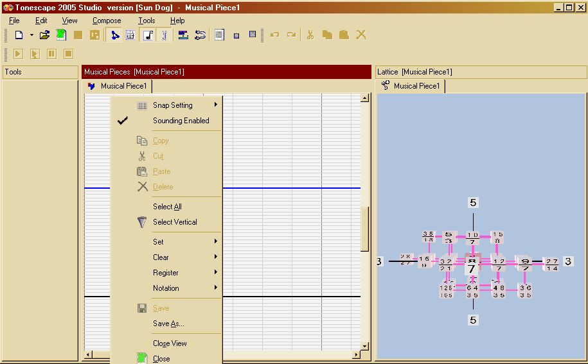Click the Undo toolbar icon
Viewport: 588px width, 364px height.
tap(274, 35)
